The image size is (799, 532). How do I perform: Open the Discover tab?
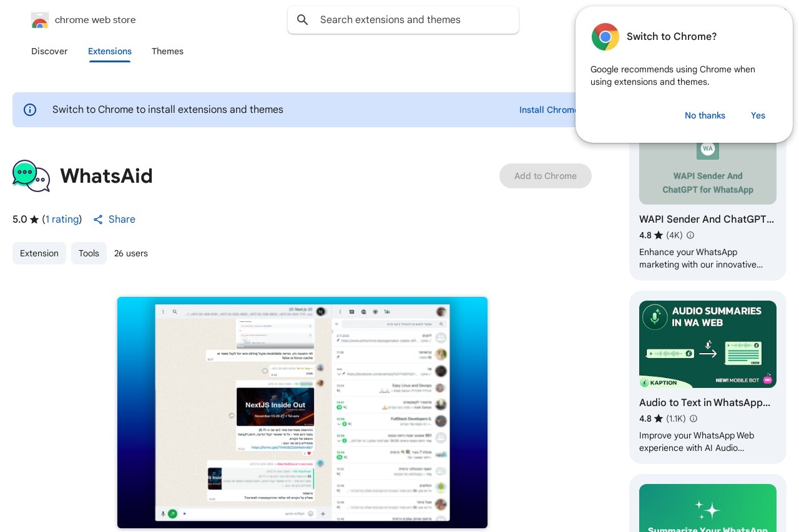(x=49, y=51)
